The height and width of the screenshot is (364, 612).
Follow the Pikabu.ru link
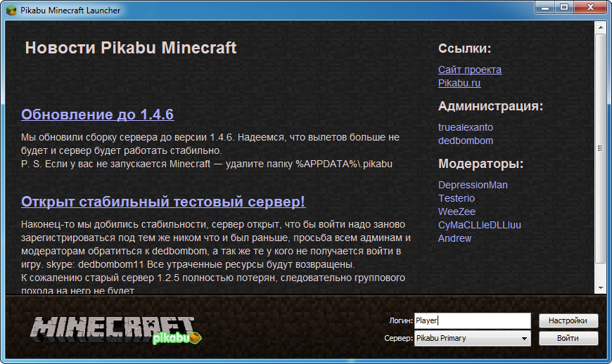click(459, 83)
